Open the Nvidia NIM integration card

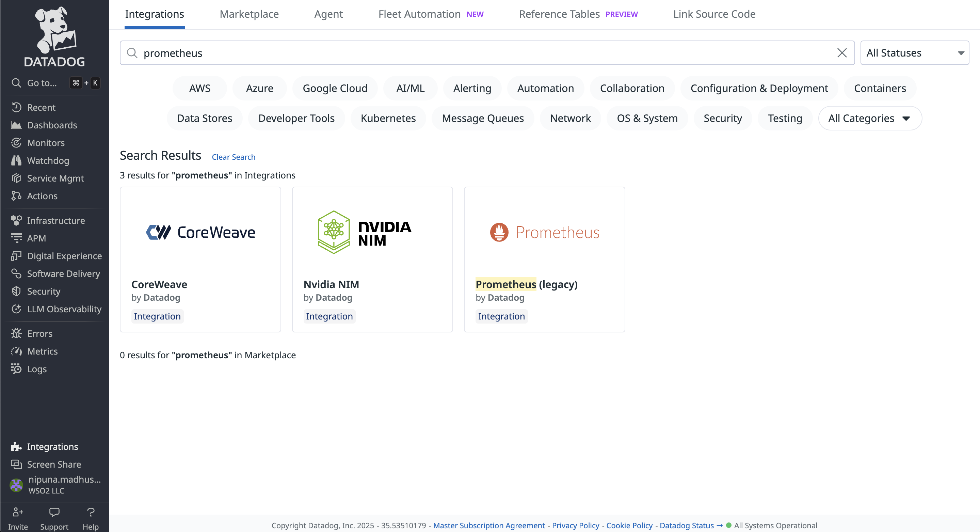point(372,259)
